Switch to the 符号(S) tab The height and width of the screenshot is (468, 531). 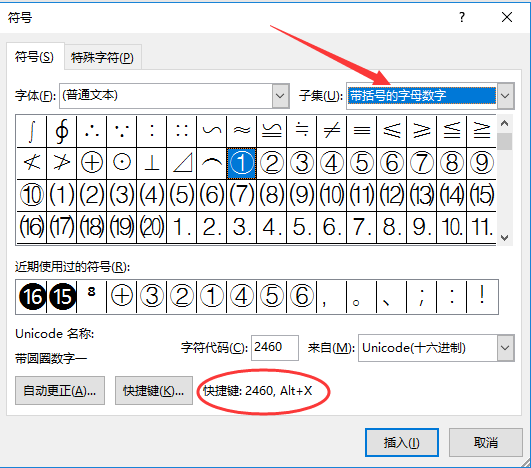[x=35, y=57]
